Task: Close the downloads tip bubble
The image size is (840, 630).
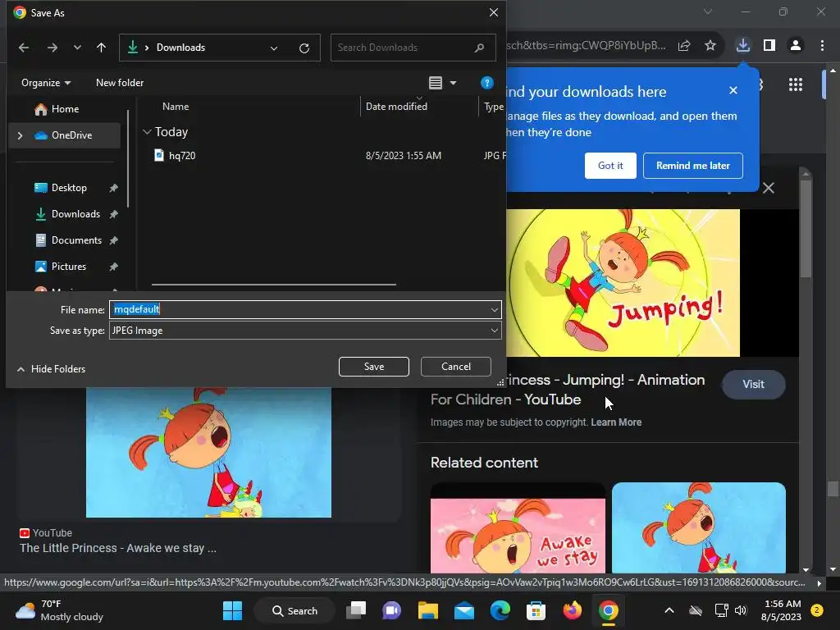Action: point(733,90)
